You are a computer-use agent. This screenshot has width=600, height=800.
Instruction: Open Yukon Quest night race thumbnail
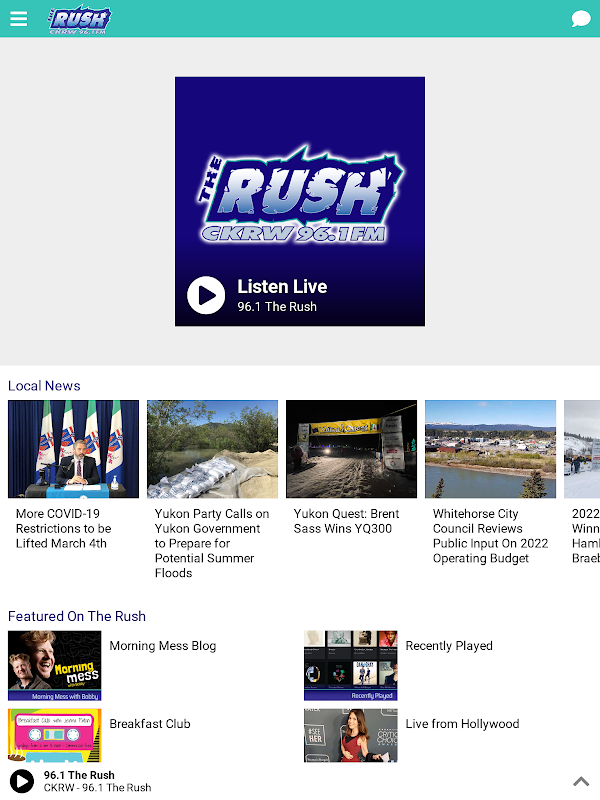click(352, 449)
